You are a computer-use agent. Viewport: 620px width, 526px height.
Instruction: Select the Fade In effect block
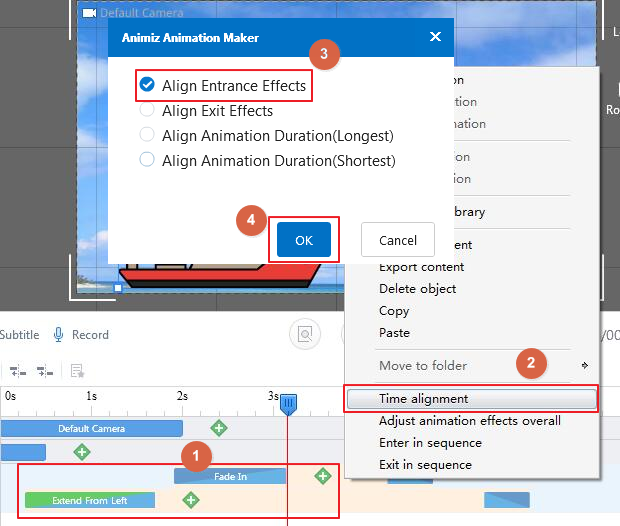tap(230, 476)
